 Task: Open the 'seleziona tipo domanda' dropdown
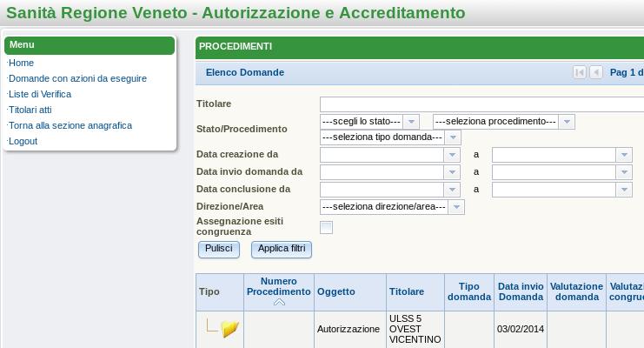click(453, 137)
